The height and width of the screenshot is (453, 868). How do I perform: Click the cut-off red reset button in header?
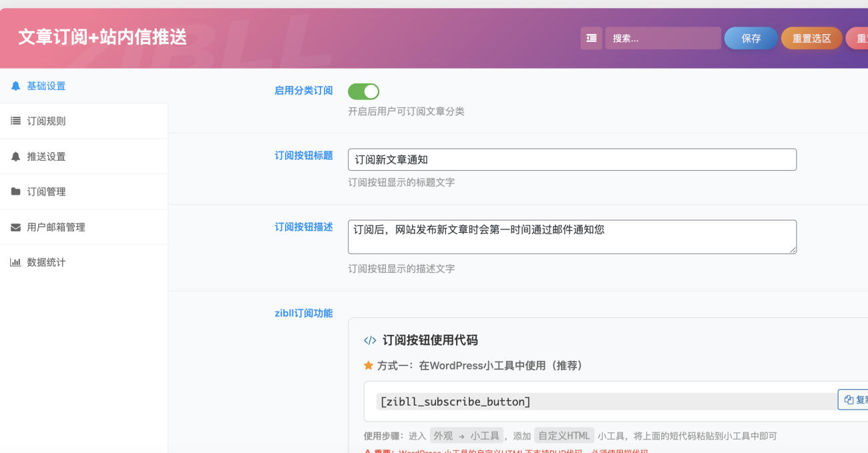click(x=857, y=39)
